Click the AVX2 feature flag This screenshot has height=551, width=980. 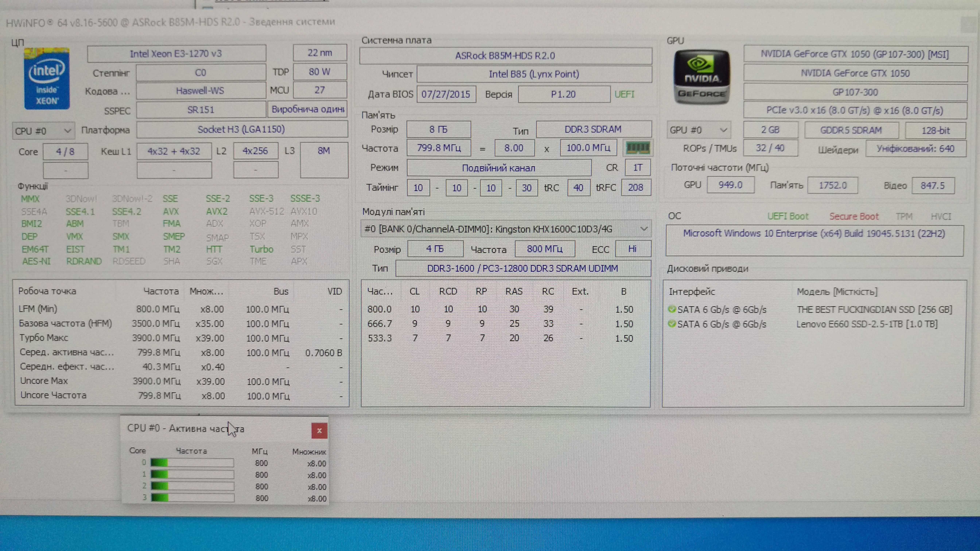pos(217,211)
